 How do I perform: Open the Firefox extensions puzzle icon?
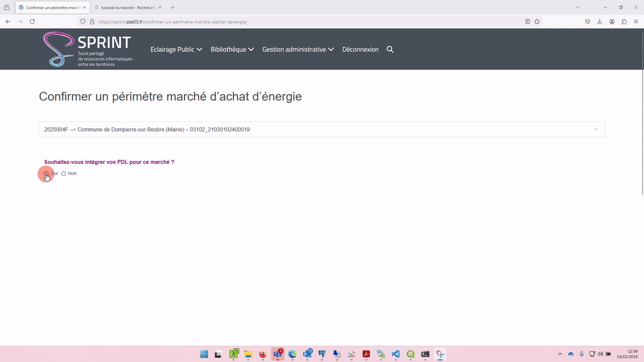[624, 22]
